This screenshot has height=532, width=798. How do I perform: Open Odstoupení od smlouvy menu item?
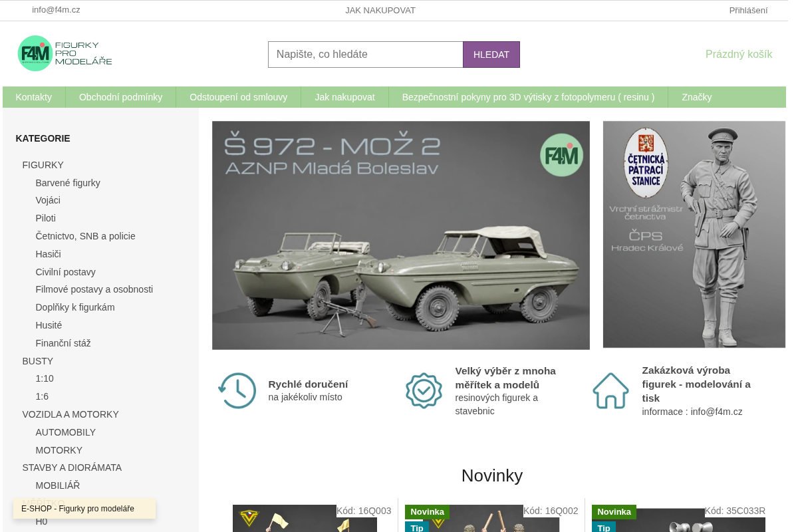point(239,97)
